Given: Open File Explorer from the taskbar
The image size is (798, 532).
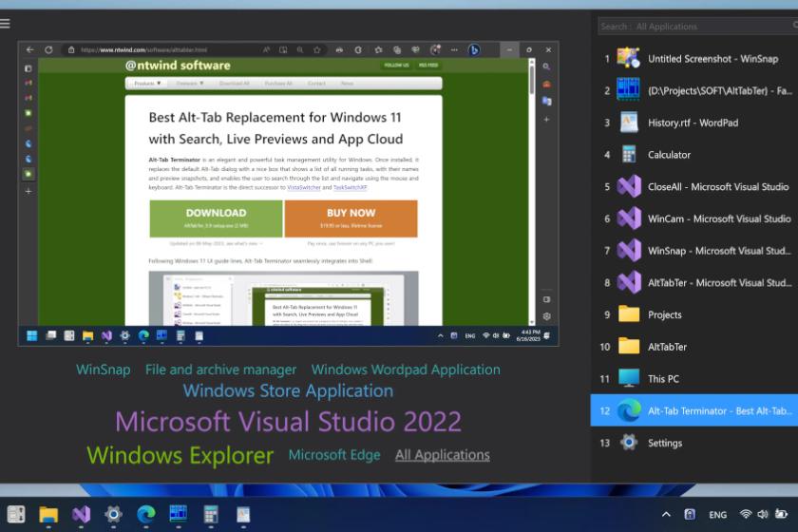Looking at the screenshot, I should (48, 515).
